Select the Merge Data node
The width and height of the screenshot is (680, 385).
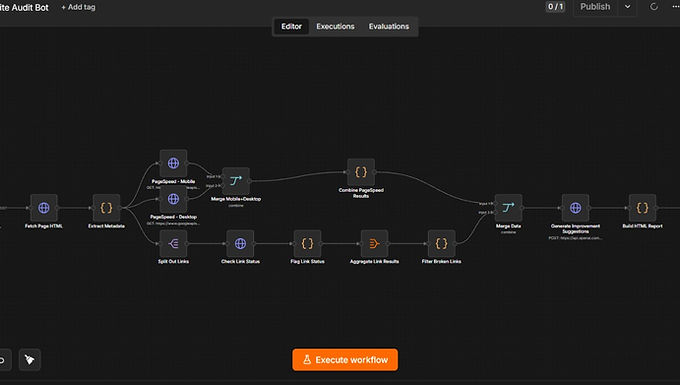(x=508, y=208)
